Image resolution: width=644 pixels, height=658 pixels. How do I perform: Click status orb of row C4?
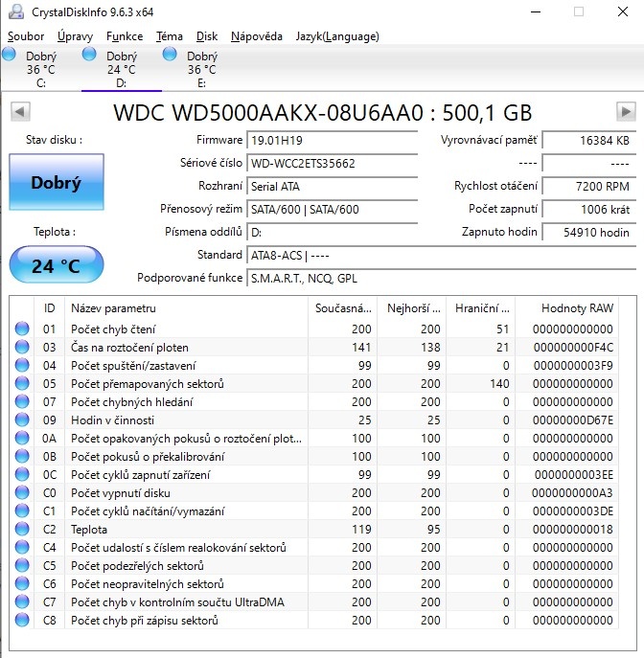click(22, 547)
